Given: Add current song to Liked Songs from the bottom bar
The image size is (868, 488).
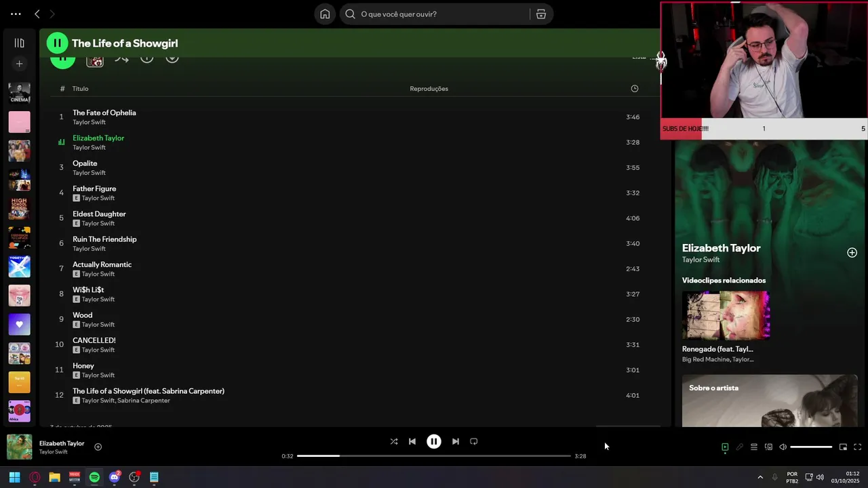Looking at the screenshot, I should pos(98,447).
